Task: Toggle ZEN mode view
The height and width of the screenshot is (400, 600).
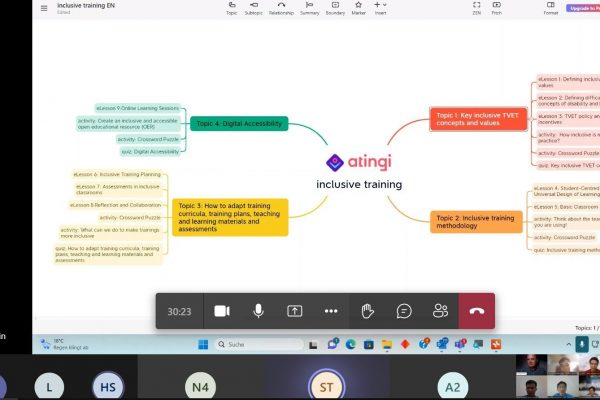Action: click(x=476, y=7)
